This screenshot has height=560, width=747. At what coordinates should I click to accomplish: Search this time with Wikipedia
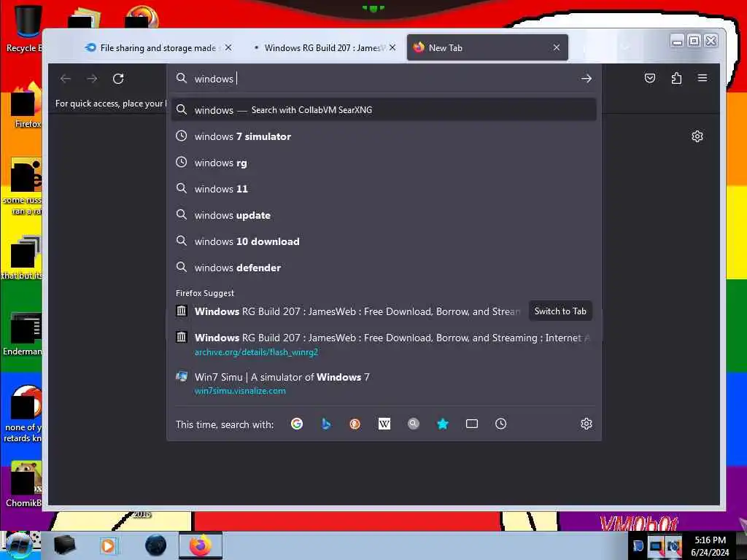click(x=384, y=424)
